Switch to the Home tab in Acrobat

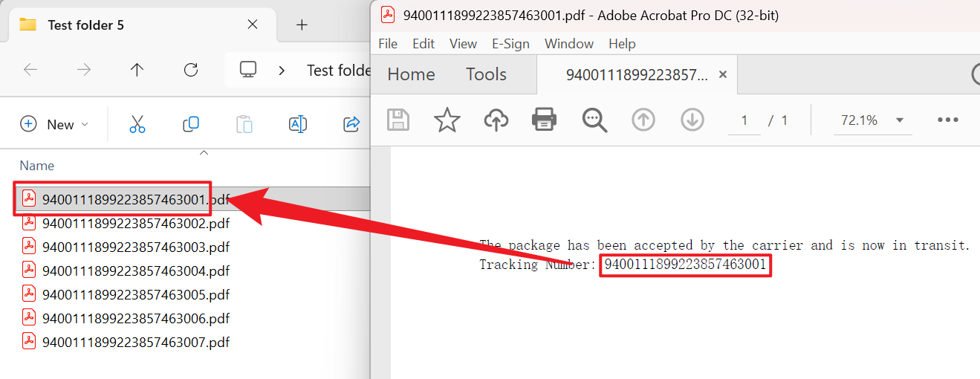[411, 74]
